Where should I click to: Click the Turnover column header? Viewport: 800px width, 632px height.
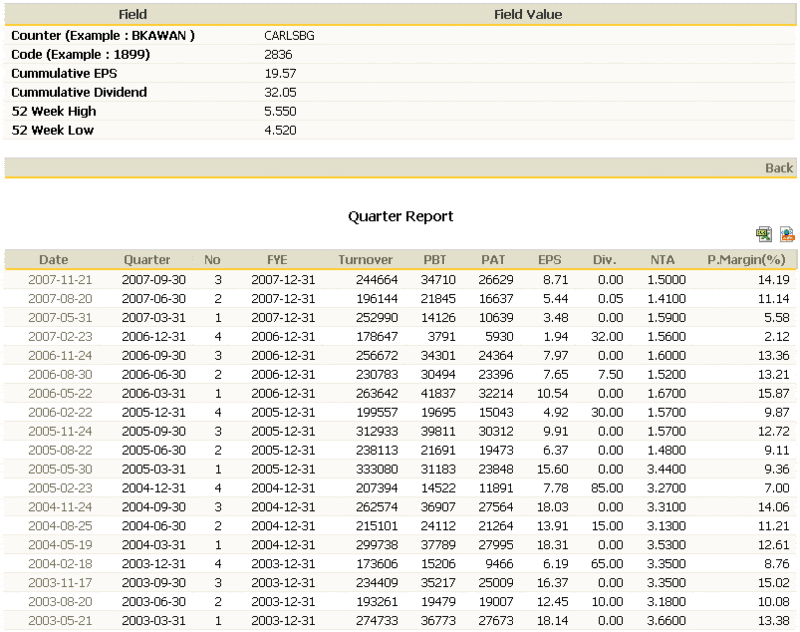point(365,260)
